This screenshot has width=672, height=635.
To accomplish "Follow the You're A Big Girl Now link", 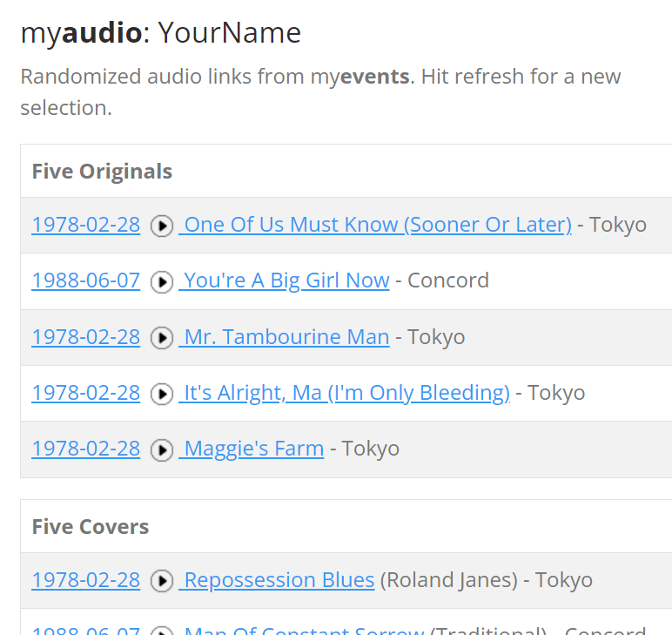I will [x=286, y=280].
